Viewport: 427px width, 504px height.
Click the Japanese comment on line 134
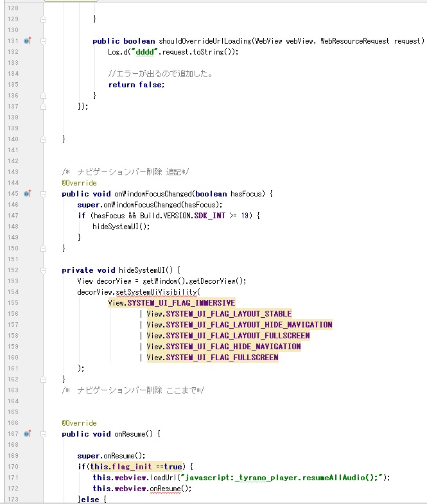pos(160,74)
